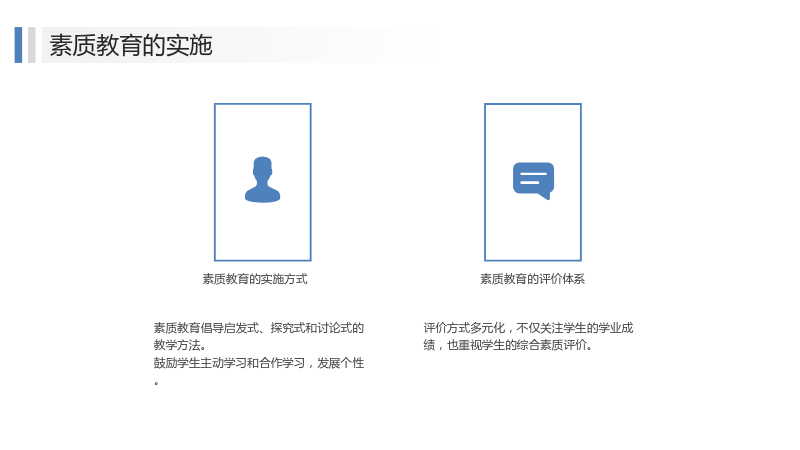Click the person silhouette icon
The image size is (800, 450).
tap(262, 180)
